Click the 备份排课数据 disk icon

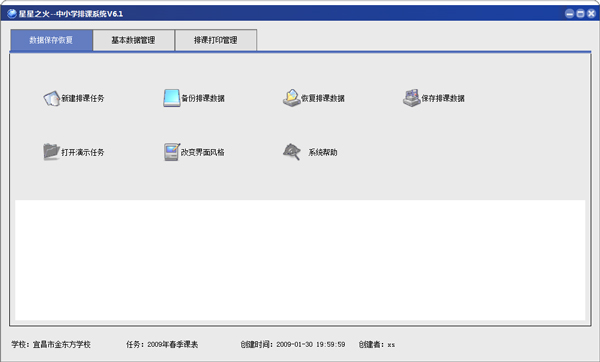click(171, 98)
